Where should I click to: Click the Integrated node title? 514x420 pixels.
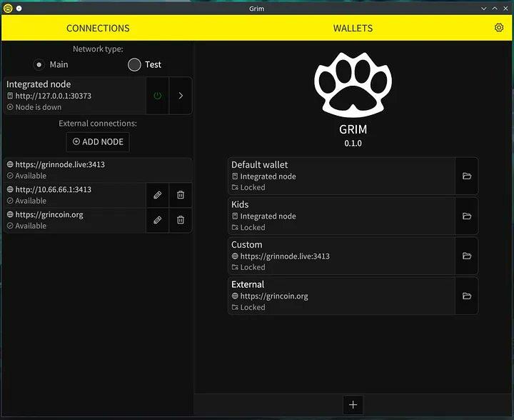pyautogui.click(x=39, y=84)
